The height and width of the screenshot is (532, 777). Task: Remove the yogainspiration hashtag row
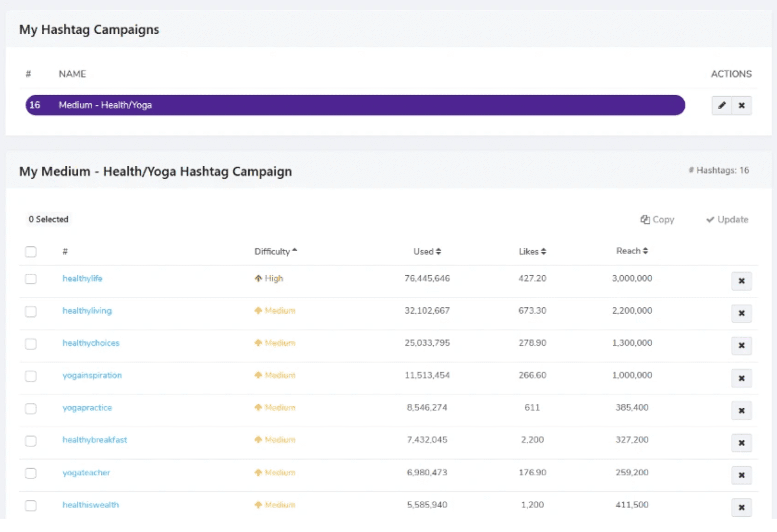[x=742, y=378]
